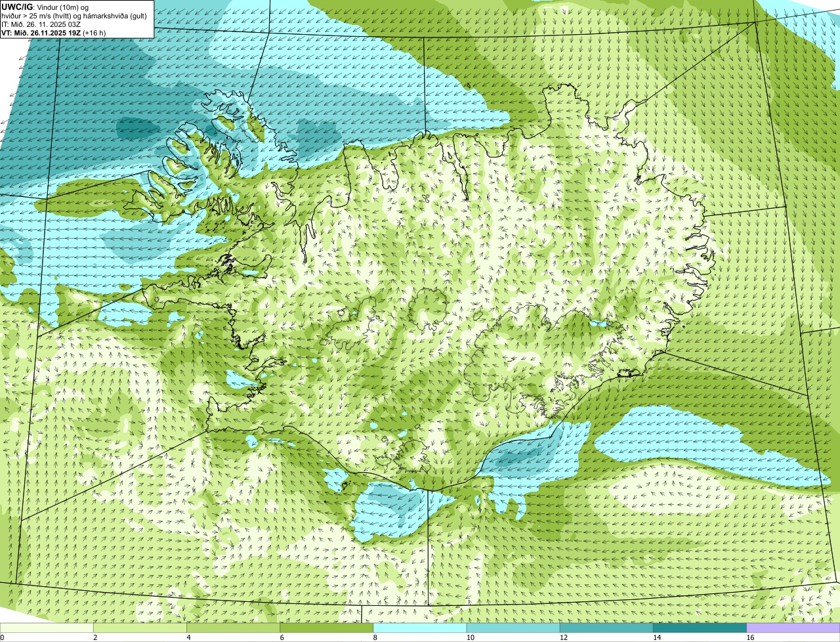840x642 pixels.
Task: Click the light green 2–4 m/s legend swatch
Action: (140, 628)
